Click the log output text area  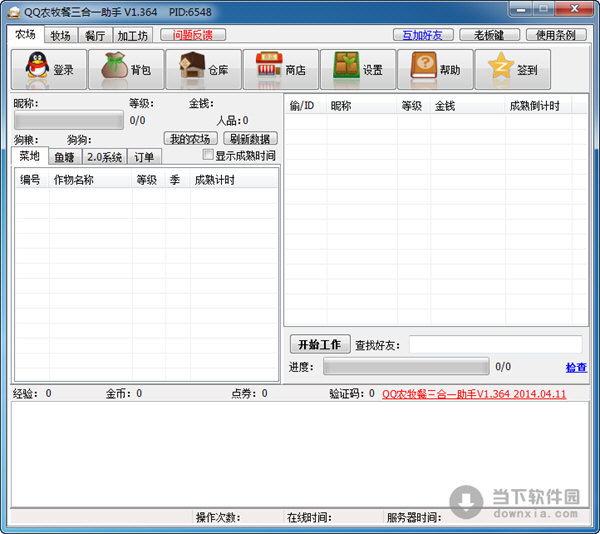[300, 454]
